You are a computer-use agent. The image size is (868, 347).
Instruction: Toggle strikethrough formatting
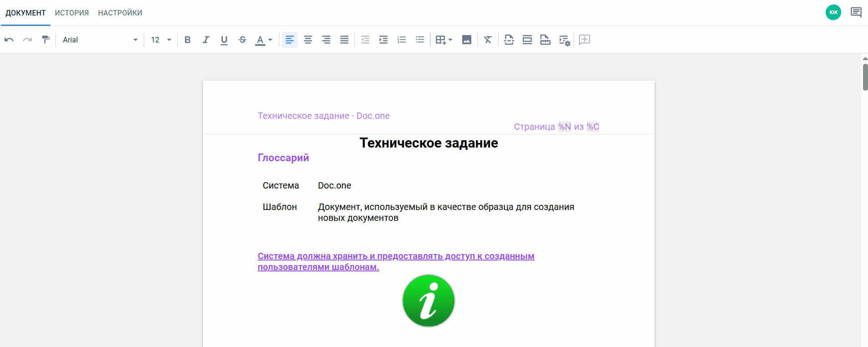[242, 40]
